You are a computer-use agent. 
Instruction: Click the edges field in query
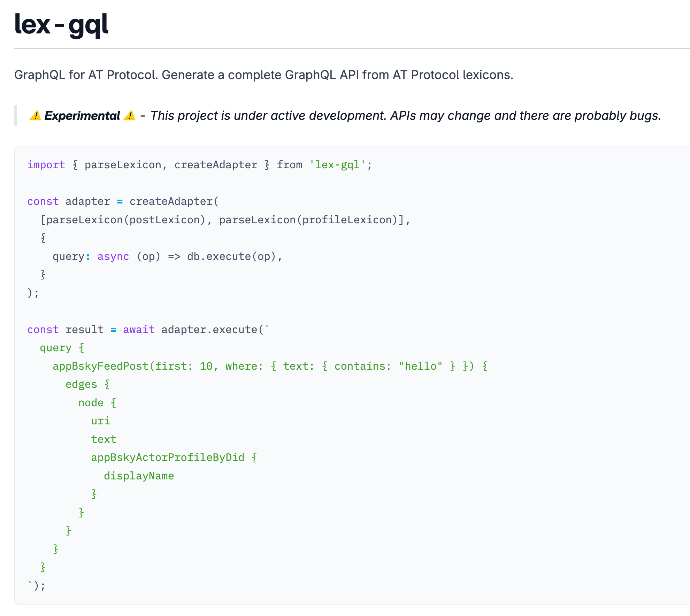coord(81,384)
